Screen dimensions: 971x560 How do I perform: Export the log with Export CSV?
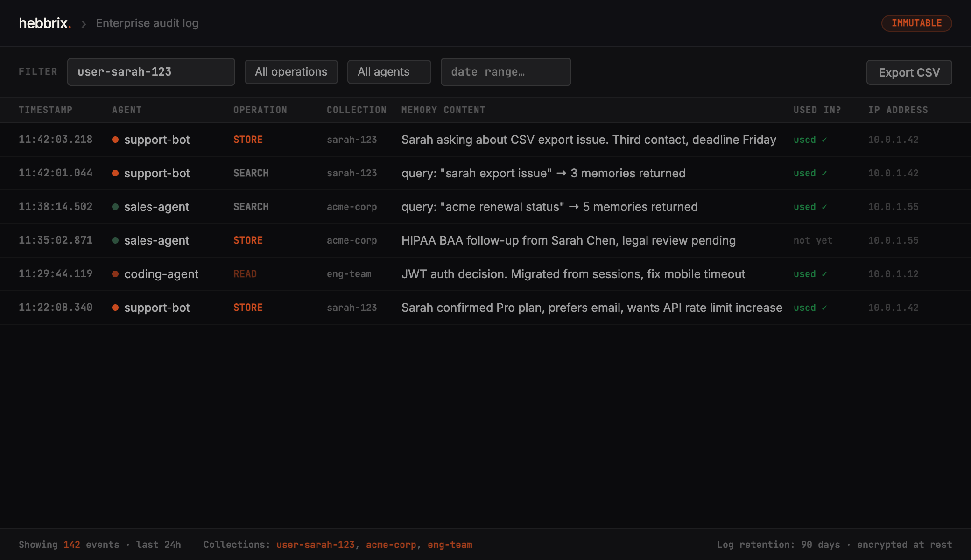point(909,72)
